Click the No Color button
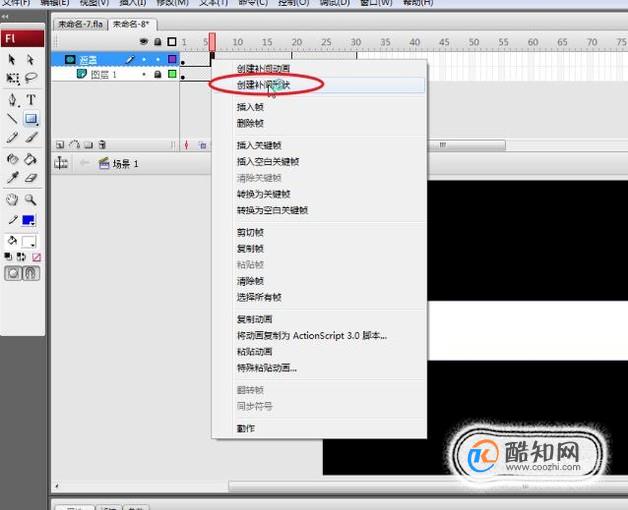 pos(36,257)
